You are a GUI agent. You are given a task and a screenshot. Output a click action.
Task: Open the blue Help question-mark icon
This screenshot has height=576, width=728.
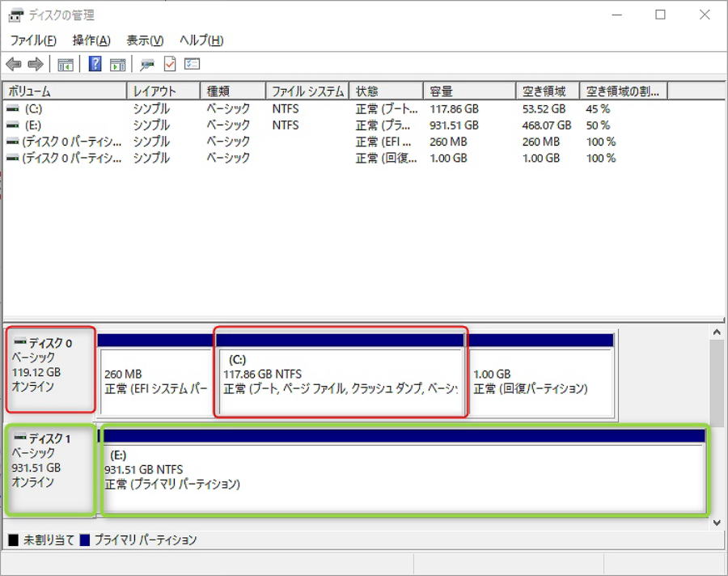[95, 64]
